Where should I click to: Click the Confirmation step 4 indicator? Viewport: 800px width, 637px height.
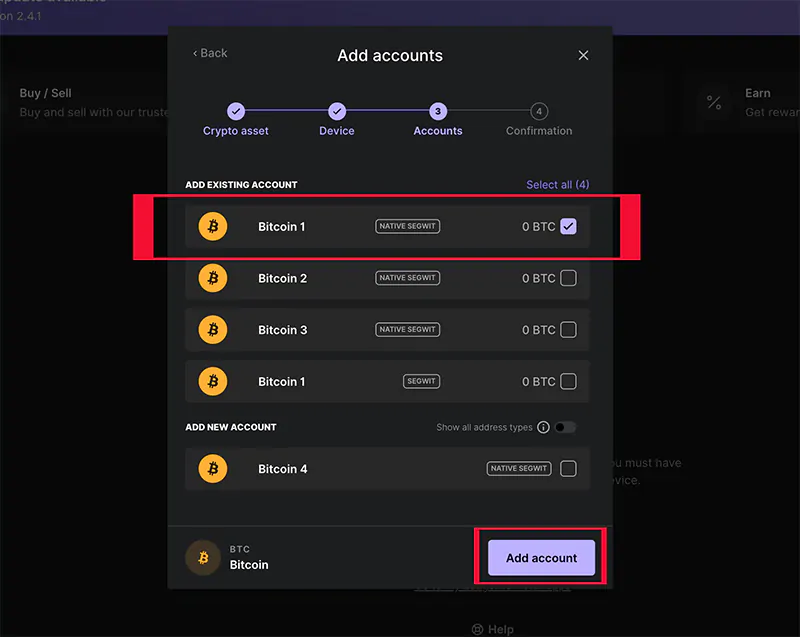pos(539,112)
